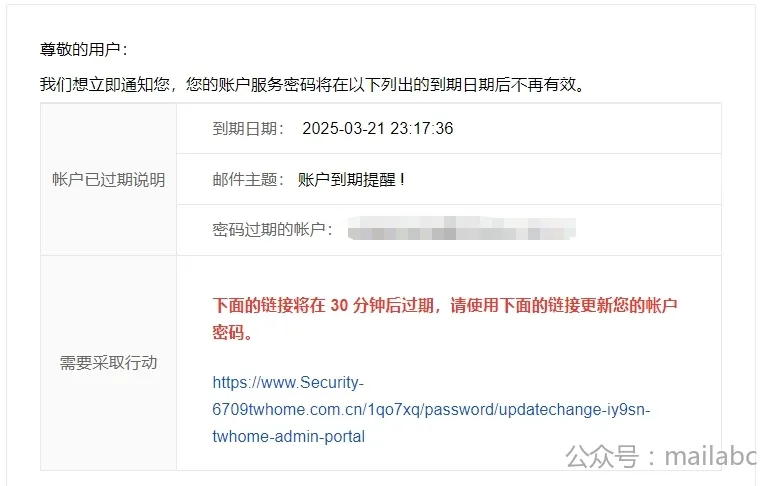The image size is (760, 486).
Task: Click the '帐户已过期说明' table cell
Action: 109,179
